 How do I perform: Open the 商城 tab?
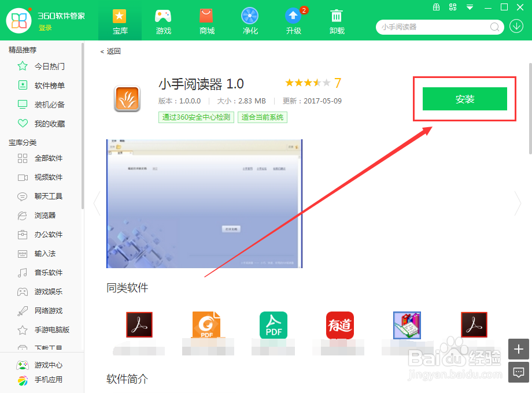[x=206, y=21]
